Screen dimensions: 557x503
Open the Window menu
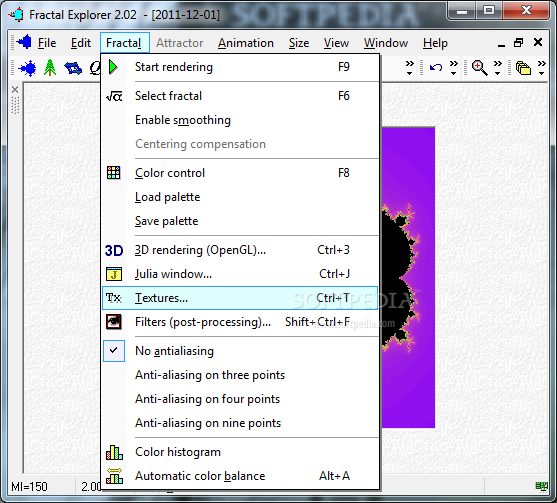386,43
